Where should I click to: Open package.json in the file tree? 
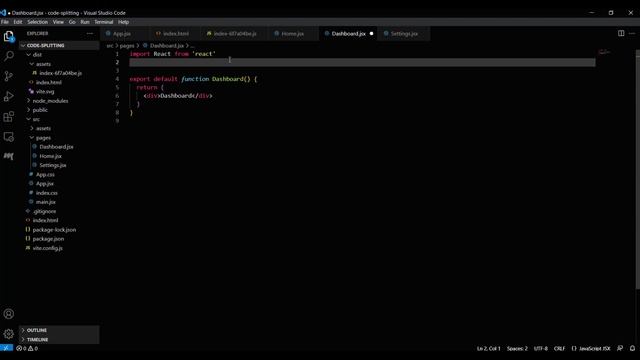(x=48, y=239)
